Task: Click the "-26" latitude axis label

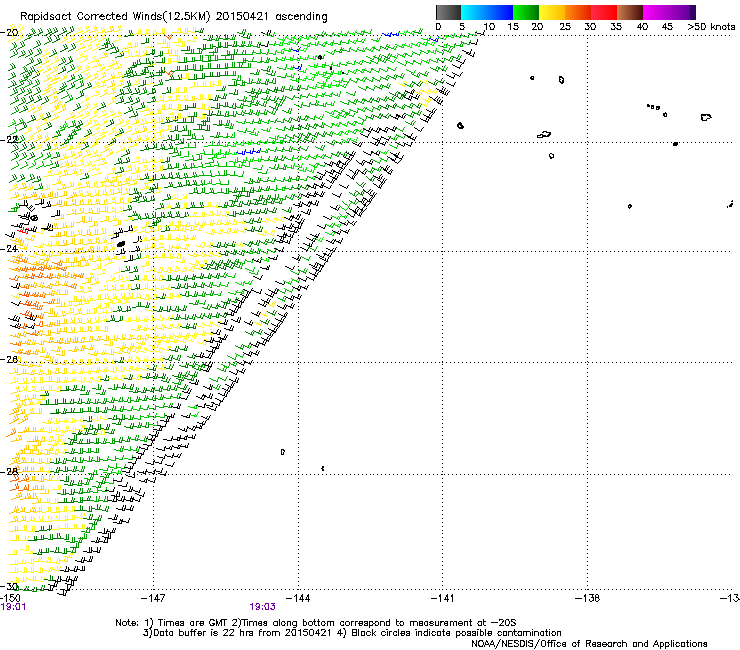Action: tap(9, 360)
